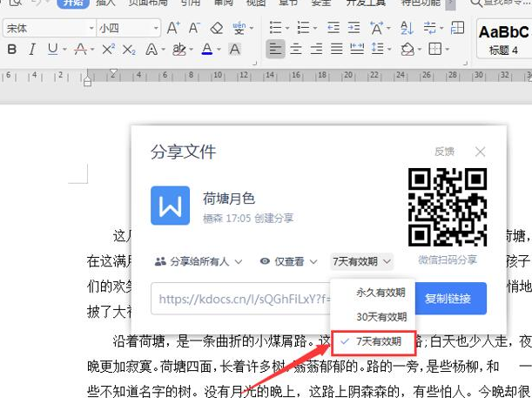Apply underline to text
This screenshot has height=398, width=532.
click(52, 50)
